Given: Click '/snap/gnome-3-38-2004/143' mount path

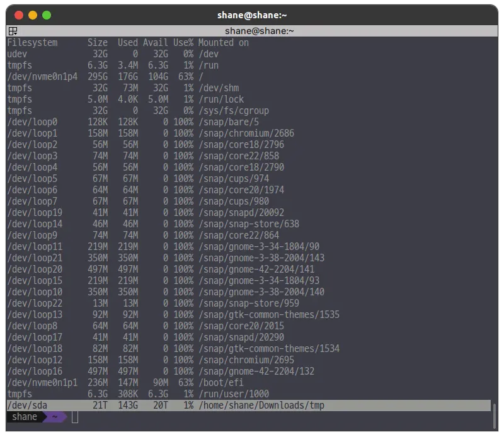Looking at the screenshot, I should [x=261, y=258].
